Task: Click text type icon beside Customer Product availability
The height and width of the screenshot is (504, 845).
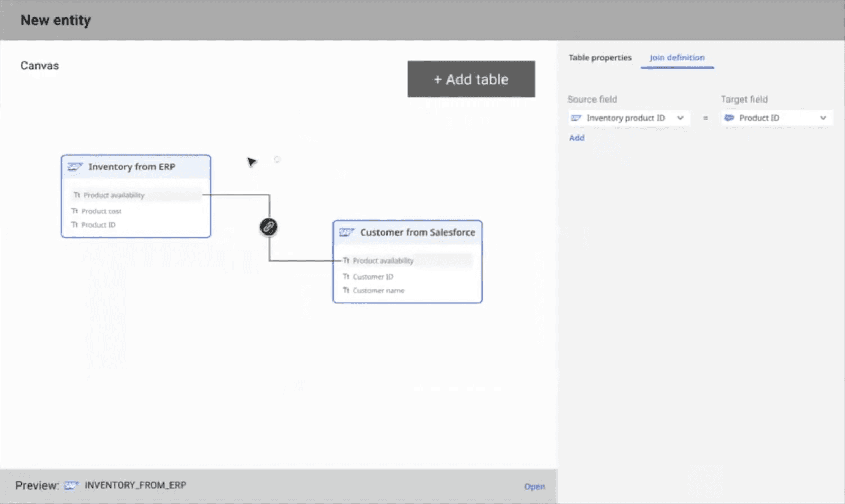Action: [x=346, y=260]
